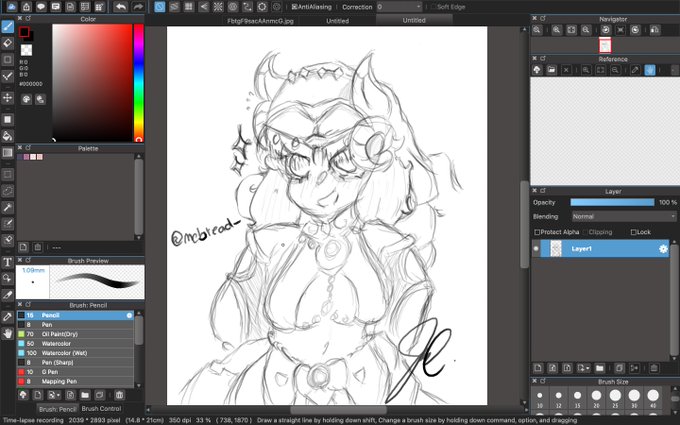Select the Magic Wand tool

click(x=7, y=207)
